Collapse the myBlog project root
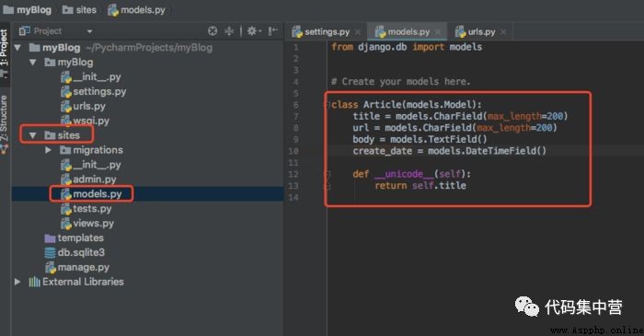 pyautogui.click(x=17, y=48)
